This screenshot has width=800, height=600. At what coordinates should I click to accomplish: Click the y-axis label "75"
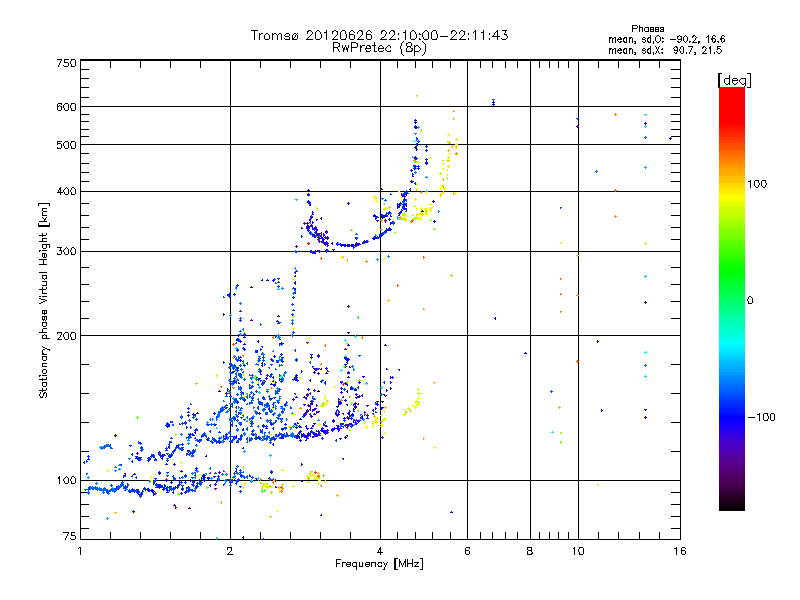coord(70,536)
